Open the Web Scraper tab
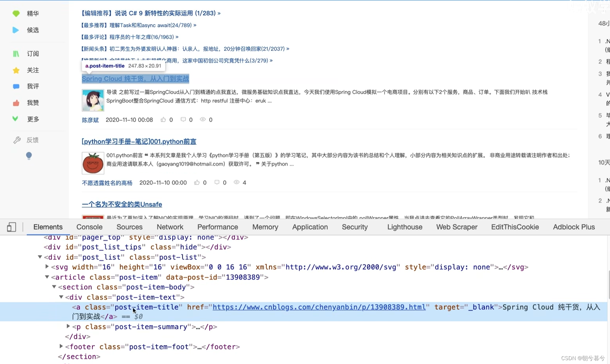610x364 pixels. (457, 227)
